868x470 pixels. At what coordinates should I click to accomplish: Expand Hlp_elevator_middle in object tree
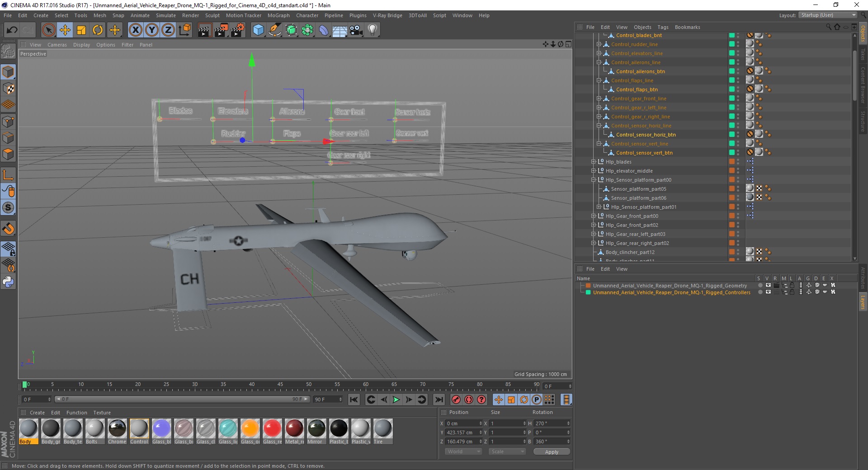coord(593,171)
